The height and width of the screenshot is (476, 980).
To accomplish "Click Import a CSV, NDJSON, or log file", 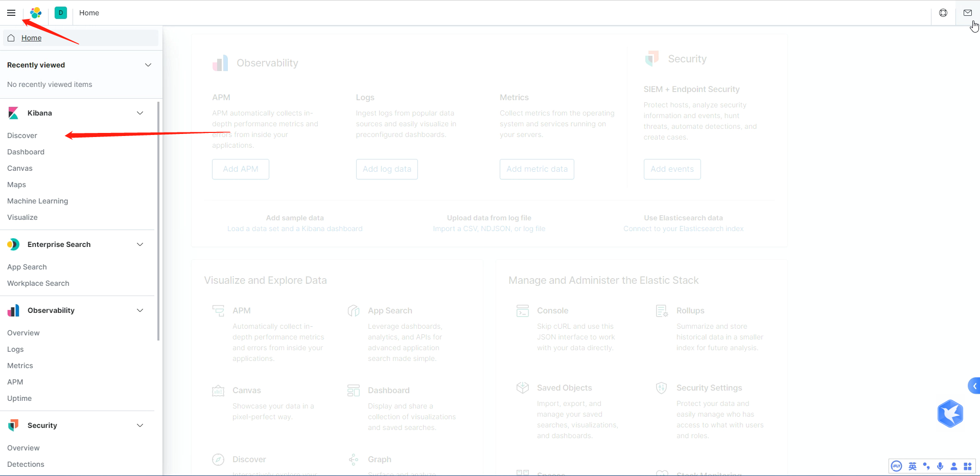I will pos(489,229).
